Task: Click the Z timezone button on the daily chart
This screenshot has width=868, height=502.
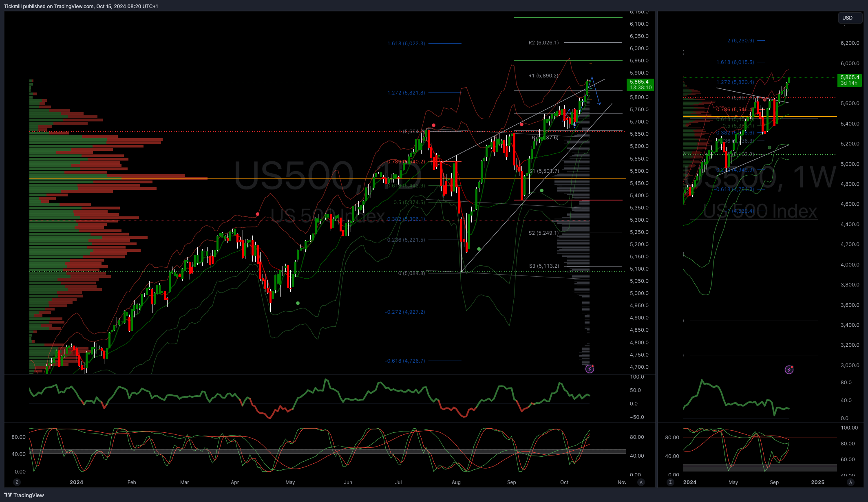Action: [x=17, y=482]
